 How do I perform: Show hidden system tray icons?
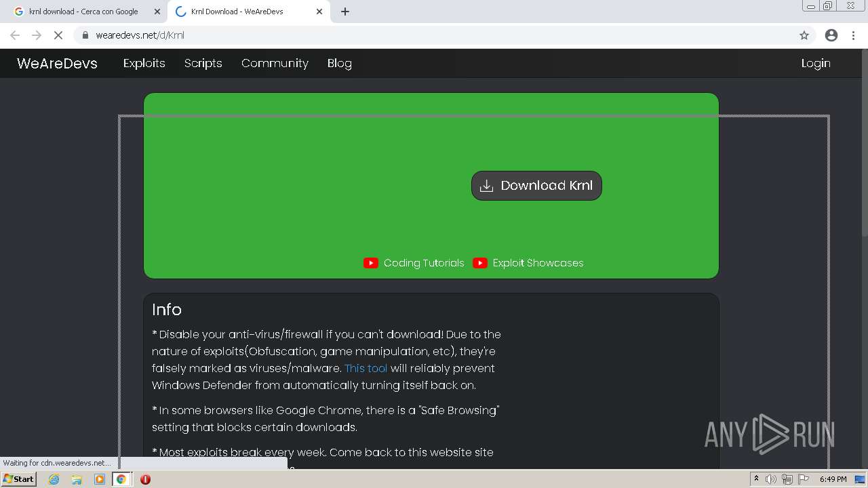coord(756,479)
